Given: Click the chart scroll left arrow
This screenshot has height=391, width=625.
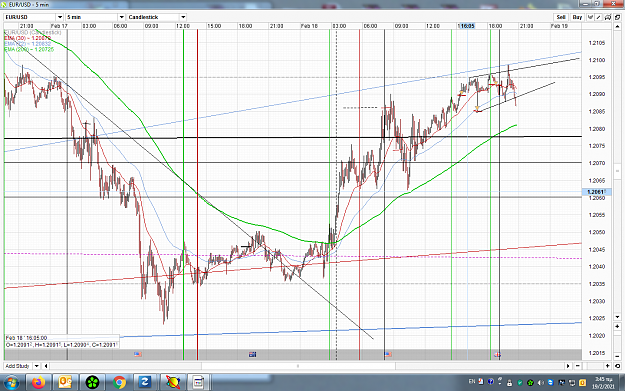Looking at the screenshot, I should point(46,366).
